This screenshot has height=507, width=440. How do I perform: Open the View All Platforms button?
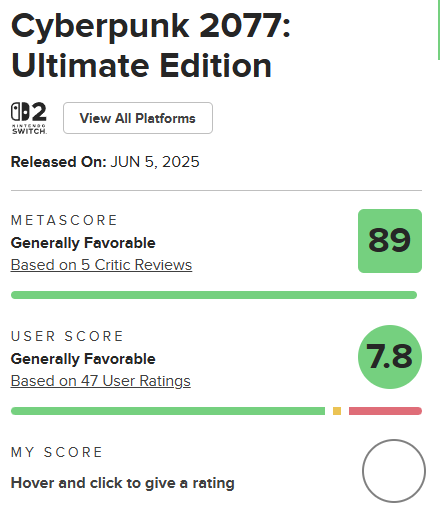click(x=138, y=118)
